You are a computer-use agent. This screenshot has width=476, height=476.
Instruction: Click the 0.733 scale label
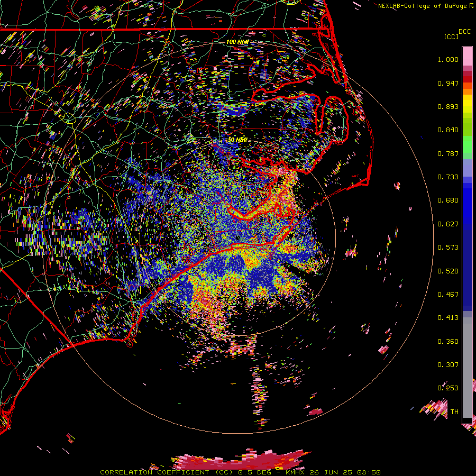(x=448, y=177)
